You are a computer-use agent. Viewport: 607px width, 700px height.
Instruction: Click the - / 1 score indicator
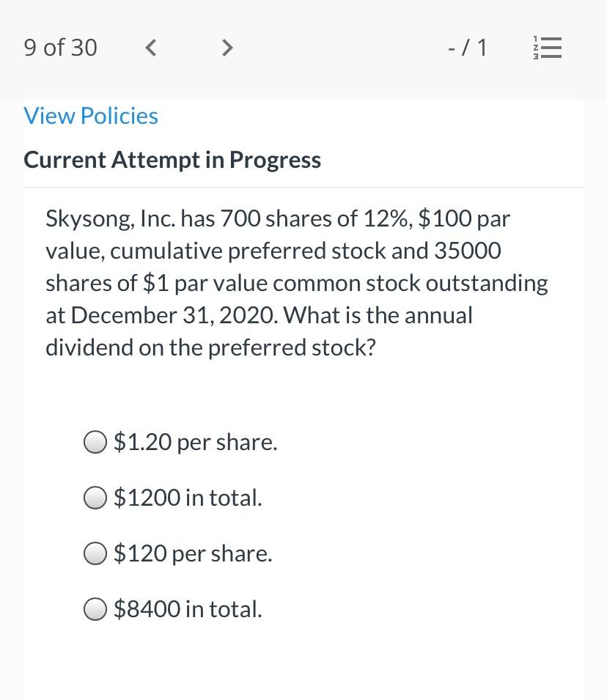click(x=467, y=48)
